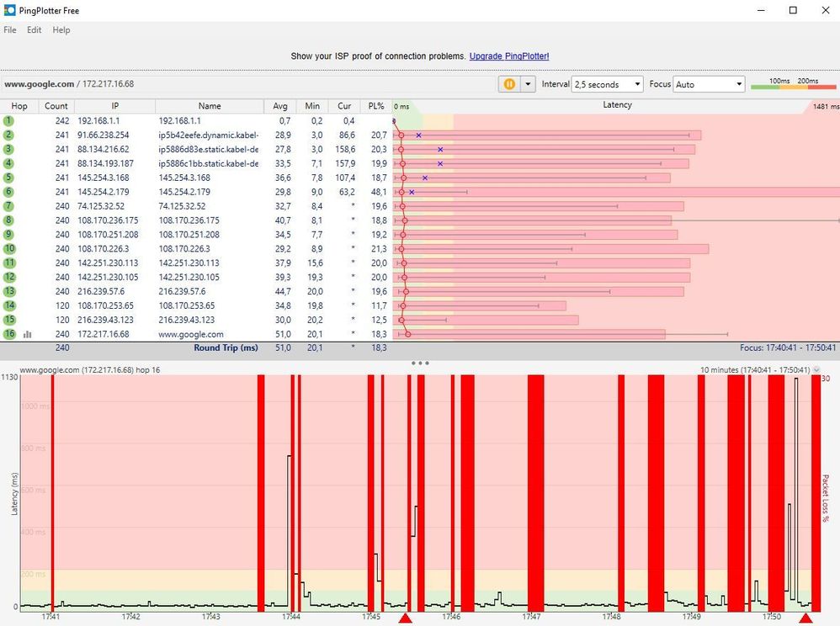Screen dimensions: 840x626
Task: Select IP cell 216.239.57.6
Action: tap(101, 291)
